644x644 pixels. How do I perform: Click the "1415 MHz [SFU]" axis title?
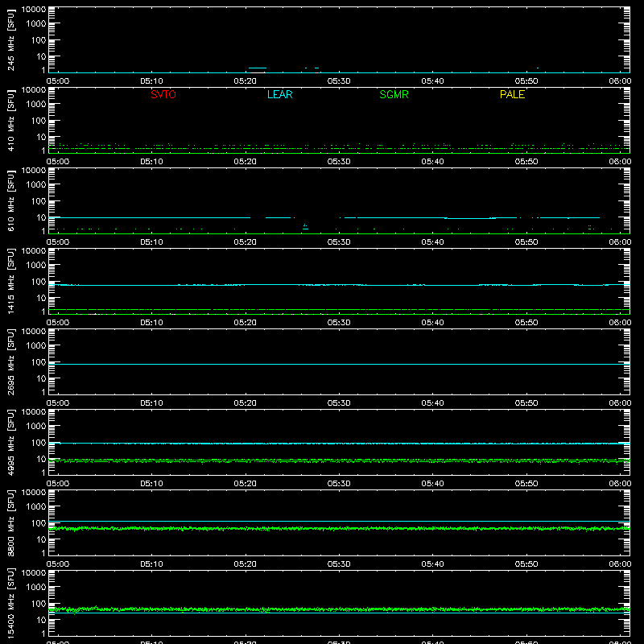(x=10, y=281)
